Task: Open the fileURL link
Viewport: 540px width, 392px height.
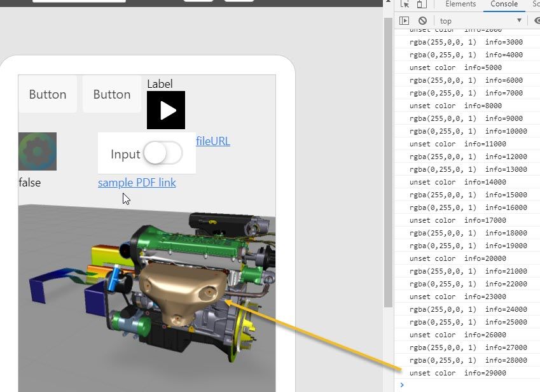Action: (x=213, y=141)
